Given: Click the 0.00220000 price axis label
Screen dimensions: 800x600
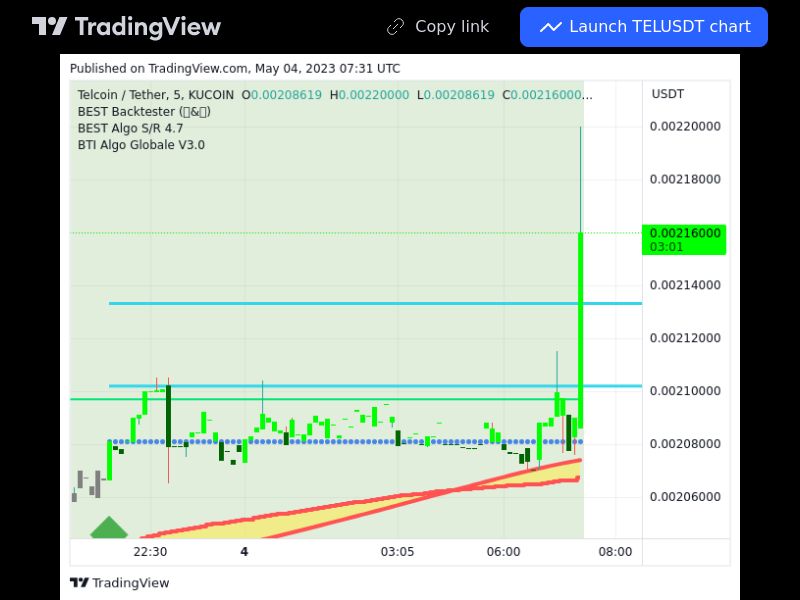Looking at the screenshot, I should (x=685, y=127).
